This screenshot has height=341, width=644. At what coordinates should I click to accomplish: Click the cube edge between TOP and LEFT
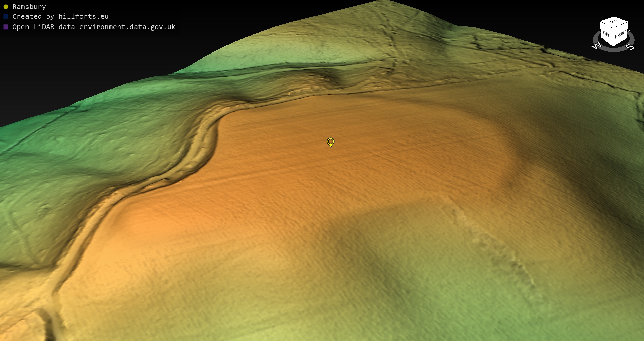pyautogui.click(x=606, y=25)
